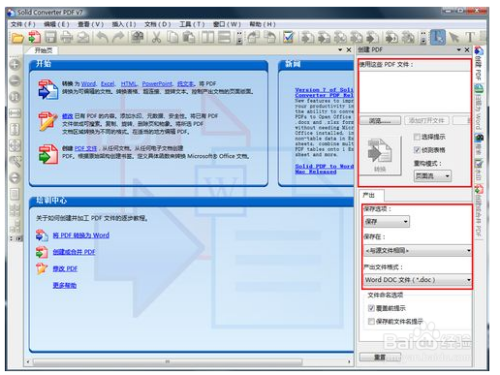Image resolution: width=500 pixels, height=375 pixels.
Task: Open the 保存在 location dropdown
Action: (417, 250)
